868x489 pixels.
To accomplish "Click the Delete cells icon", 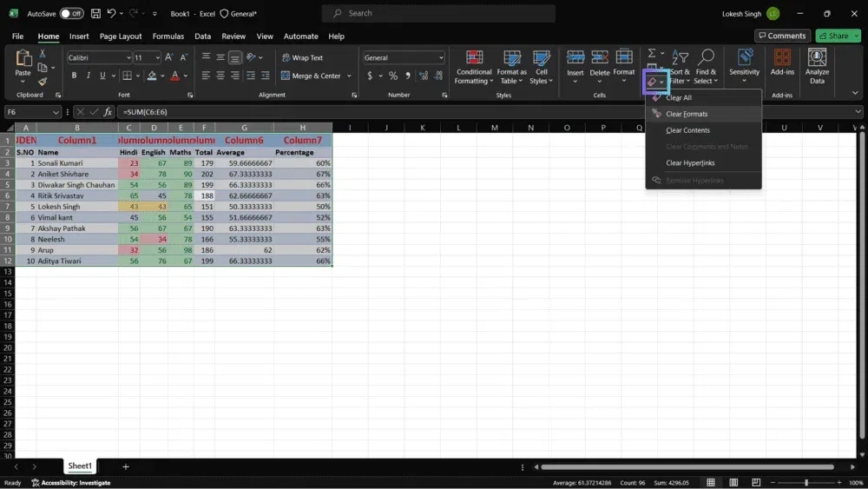I will click(x=600, y=57).
